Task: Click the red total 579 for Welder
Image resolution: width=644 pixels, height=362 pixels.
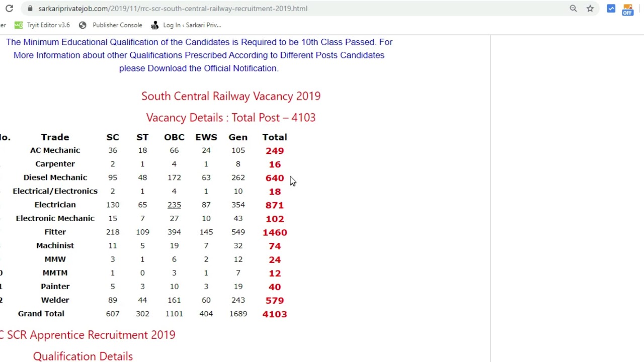Action: (275, 300)
